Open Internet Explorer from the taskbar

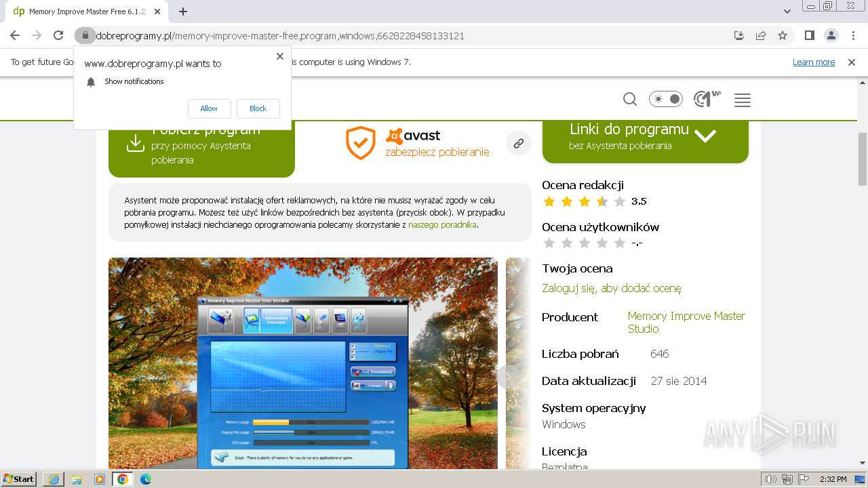click(54, 479)
